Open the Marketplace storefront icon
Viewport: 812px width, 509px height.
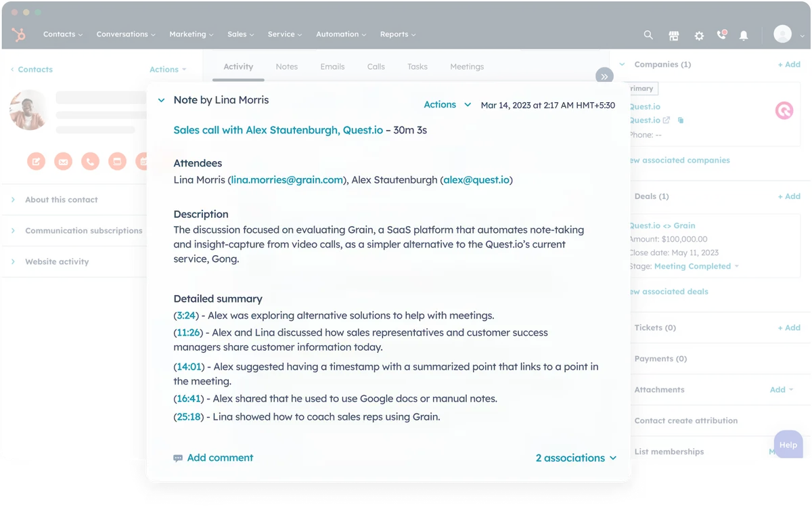coord(673,35)
